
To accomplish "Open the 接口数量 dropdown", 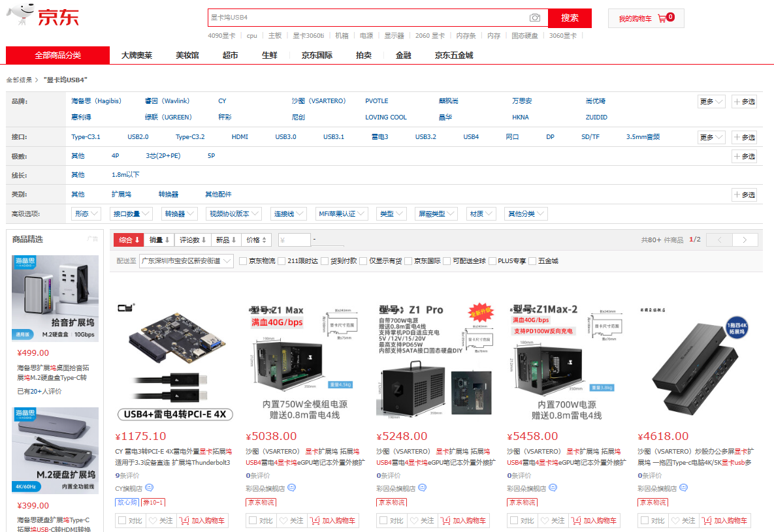I will (131, 213).
